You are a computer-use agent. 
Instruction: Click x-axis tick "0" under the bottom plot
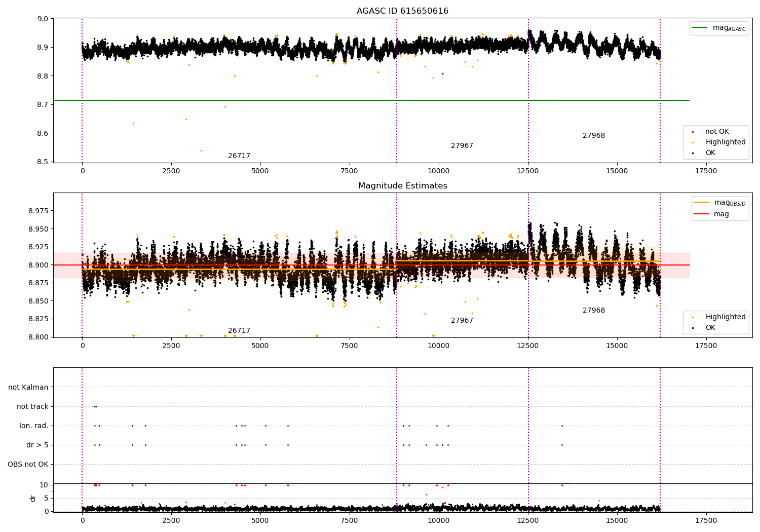tap(82, 521)
